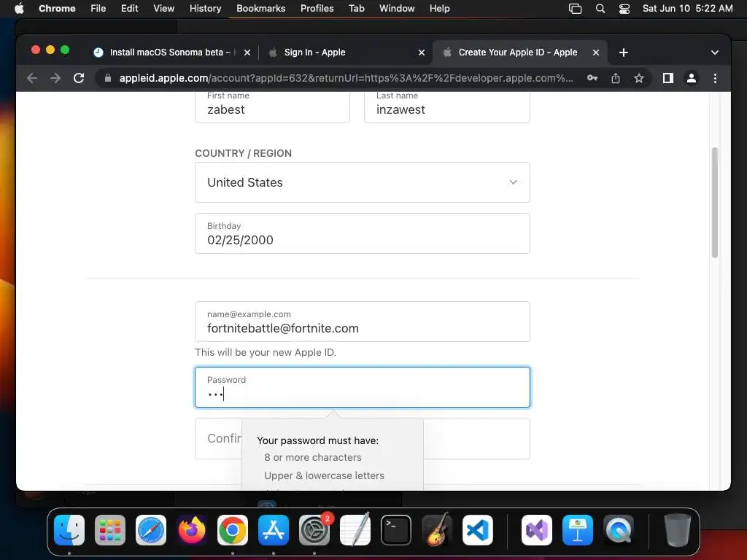Open the View menu

coord(164,8)
